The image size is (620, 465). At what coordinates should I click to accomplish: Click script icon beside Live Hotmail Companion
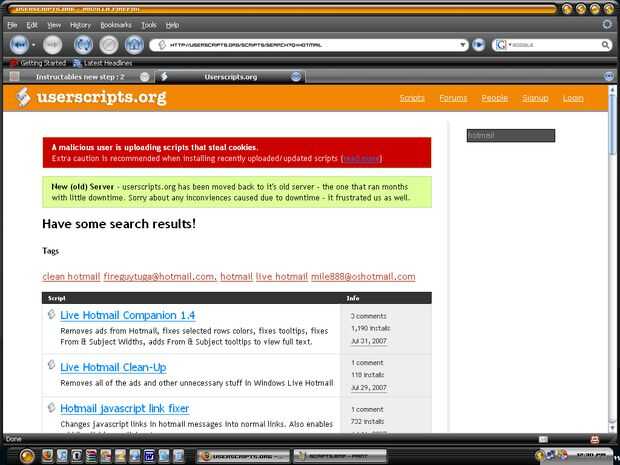(x=51, y=314)
